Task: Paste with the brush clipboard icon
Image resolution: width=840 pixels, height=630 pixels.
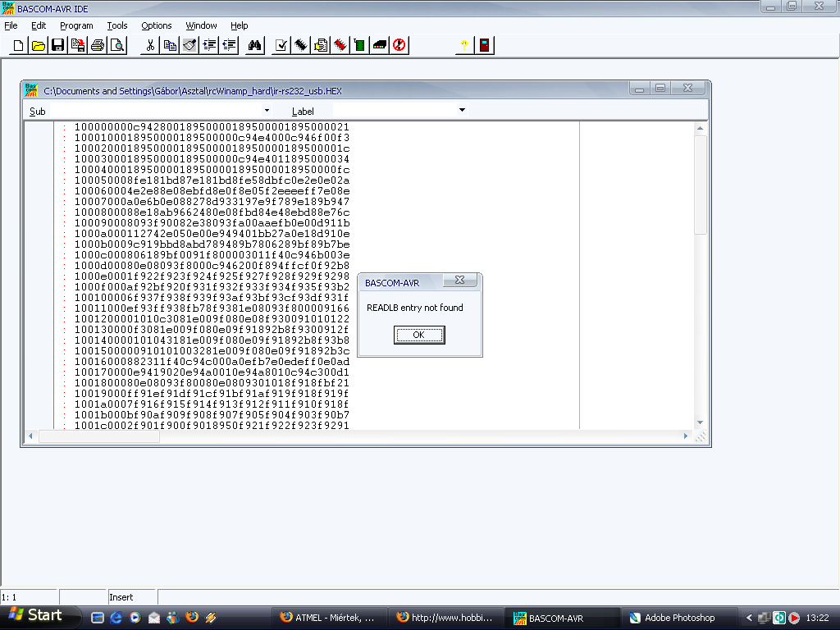Action: 189,46
